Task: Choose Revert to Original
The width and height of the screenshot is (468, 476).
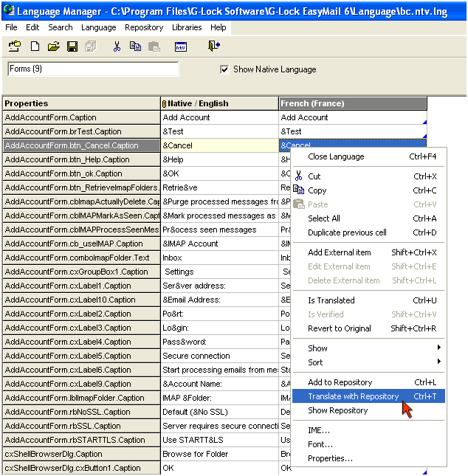Action: point(368,328)
